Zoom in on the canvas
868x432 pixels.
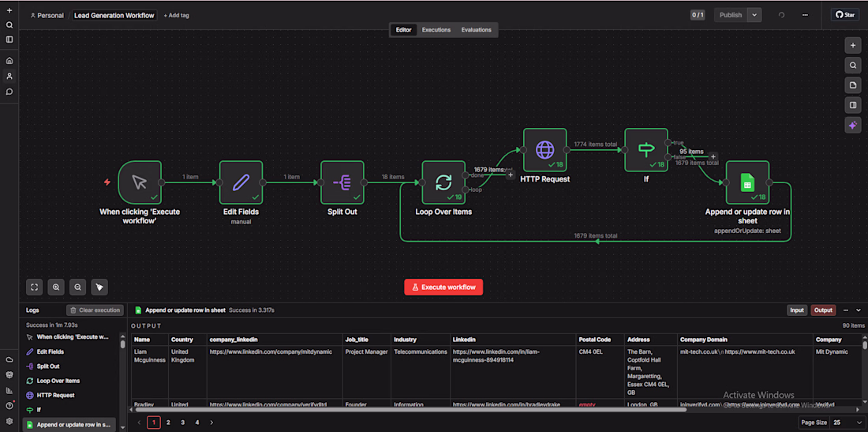pos(56,287)
